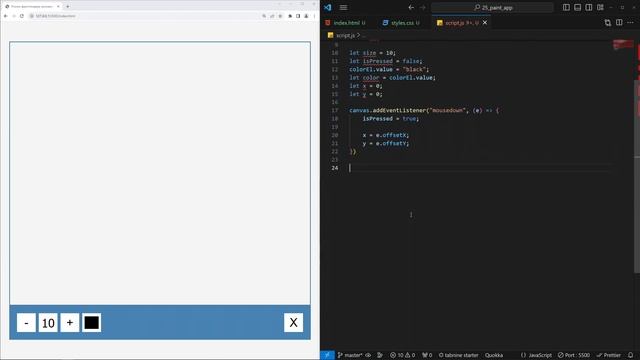640x360 pixels.
Task: Open customize layout icon
Action: pos(600,7)
